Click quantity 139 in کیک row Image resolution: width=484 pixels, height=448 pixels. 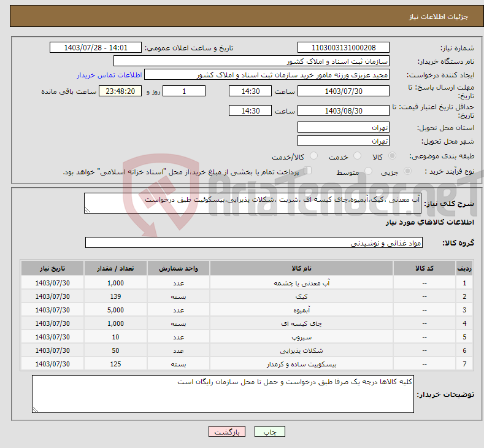pyautogui.click(x=115, y=296)
